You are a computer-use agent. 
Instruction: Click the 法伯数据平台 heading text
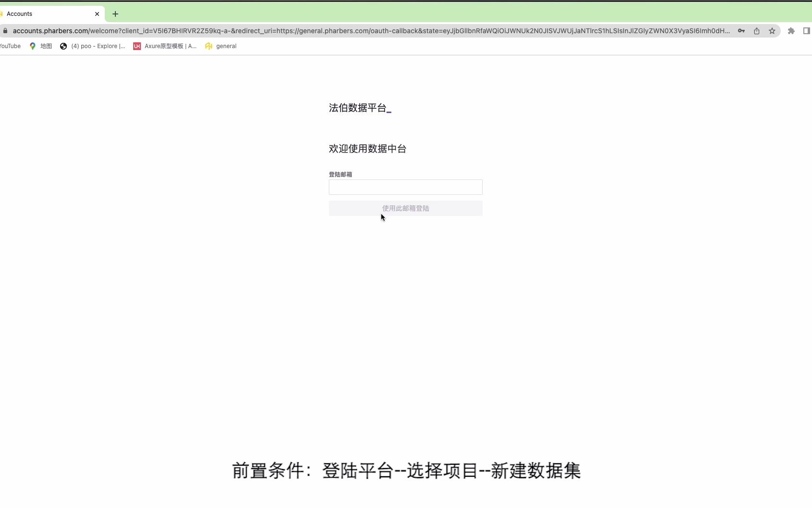pyautogui.click(x=358, y=108)
